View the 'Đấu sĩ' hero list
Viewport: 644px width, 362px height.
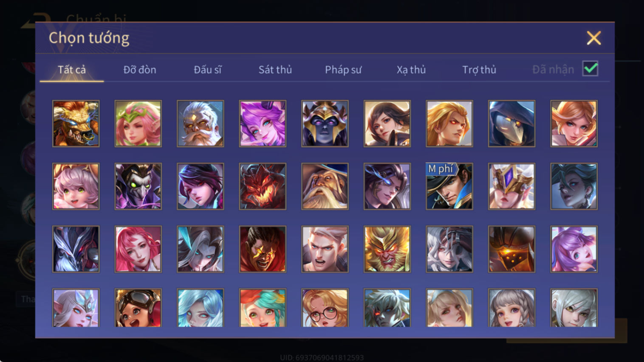pos(208,70)
